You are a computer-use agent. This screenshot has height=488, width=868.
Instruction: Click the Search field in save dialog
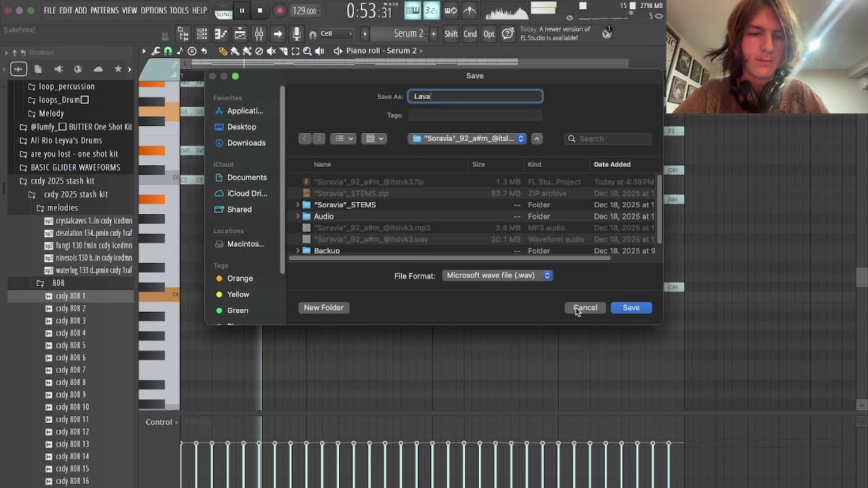(x=608, y=138)
